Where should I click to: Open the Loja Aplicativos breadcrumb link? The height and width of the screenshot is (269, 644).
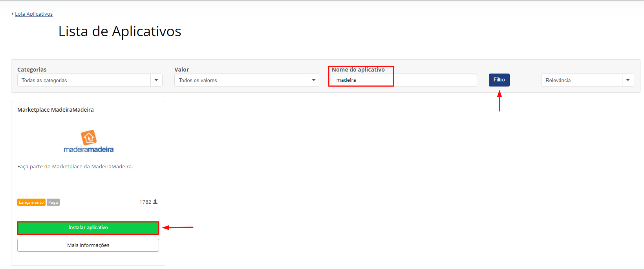pos(34,14)
